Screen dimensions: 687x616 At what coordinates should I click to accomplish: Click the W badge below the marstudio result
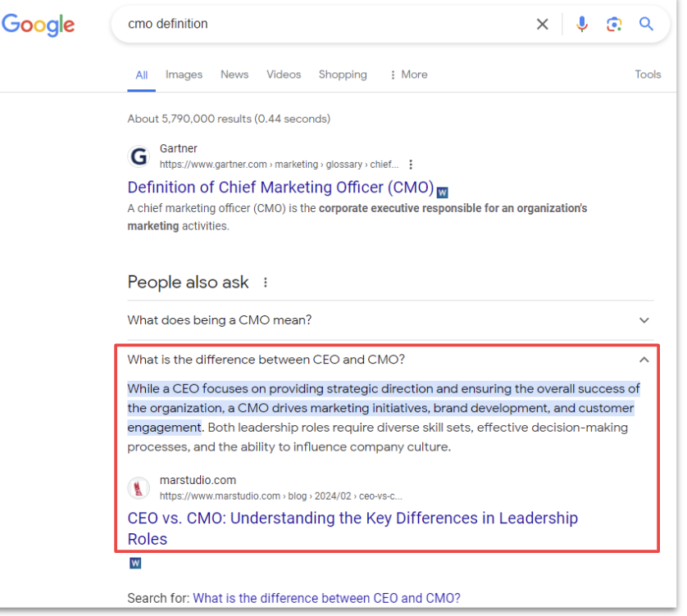pyautogui.click(x=135, y=563)
